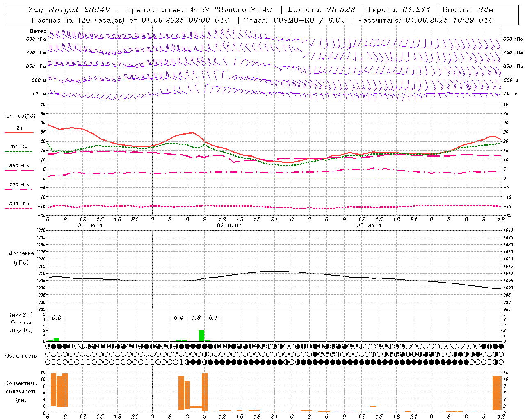Click the solid red line sample under 2м
The height and width of the screenshot is (420, 525).
coord(19,132)
